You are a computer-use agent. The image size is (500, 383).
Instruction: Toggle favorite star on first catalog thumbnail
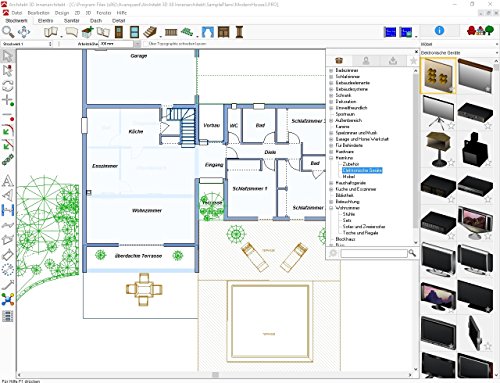(x=451, y=89)
